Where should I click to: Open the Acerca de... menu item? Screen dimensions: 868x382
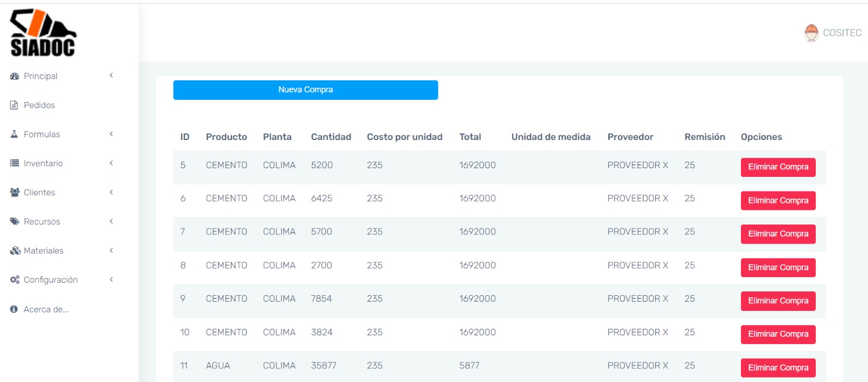46,309
